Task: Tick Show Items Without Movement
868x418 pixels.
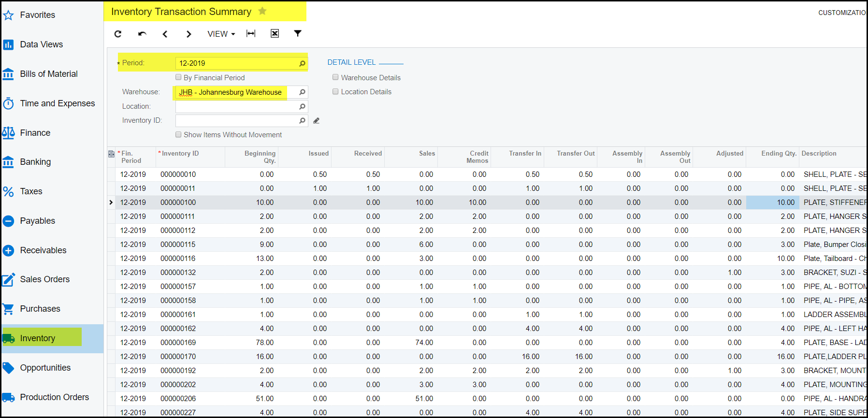Action: [178, 135]
